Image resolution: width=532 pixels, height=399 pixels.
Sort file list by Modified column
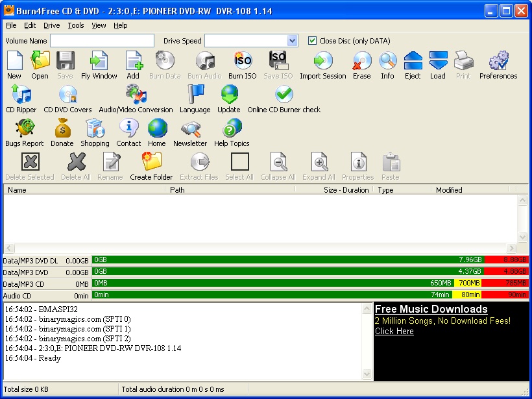click(x=470, y=190)
